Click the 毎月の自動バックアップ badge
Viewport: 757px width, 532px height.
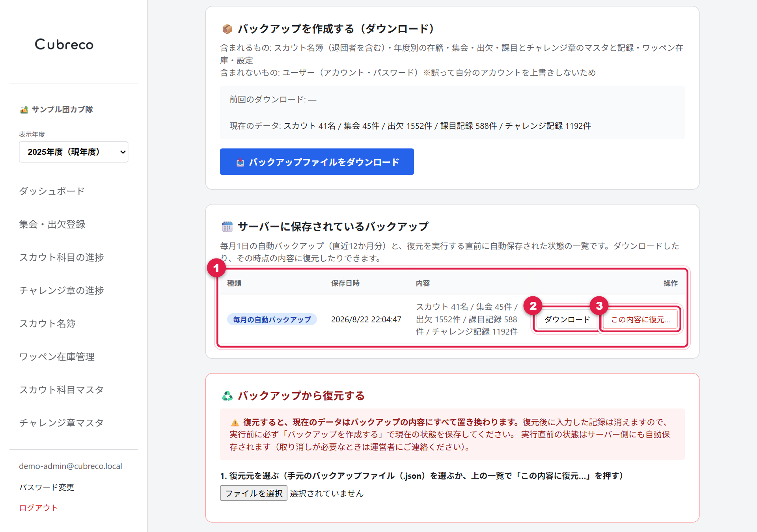272,319
